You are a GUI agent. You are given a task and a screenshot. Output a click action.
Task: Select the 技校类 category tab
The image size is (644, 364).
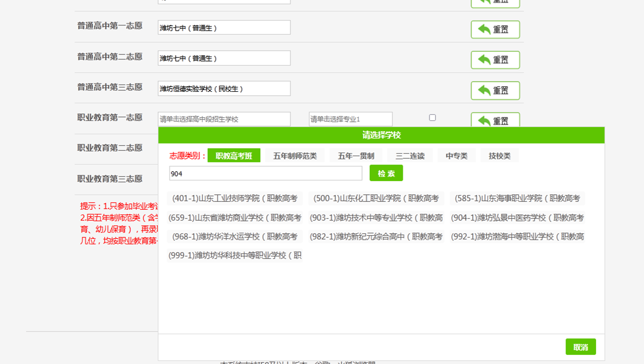tap(500, 156)
